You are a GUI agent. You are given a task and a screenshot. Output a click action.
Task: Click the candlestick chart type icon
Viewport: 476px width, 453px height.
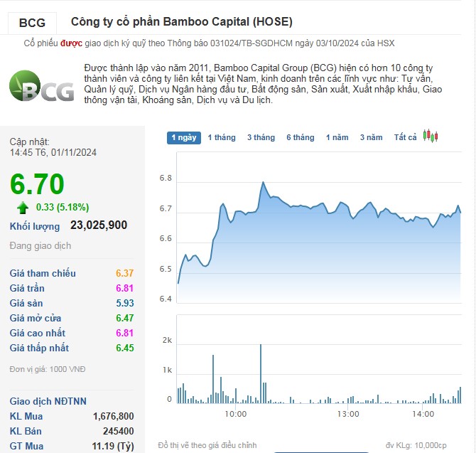[431, 136]
